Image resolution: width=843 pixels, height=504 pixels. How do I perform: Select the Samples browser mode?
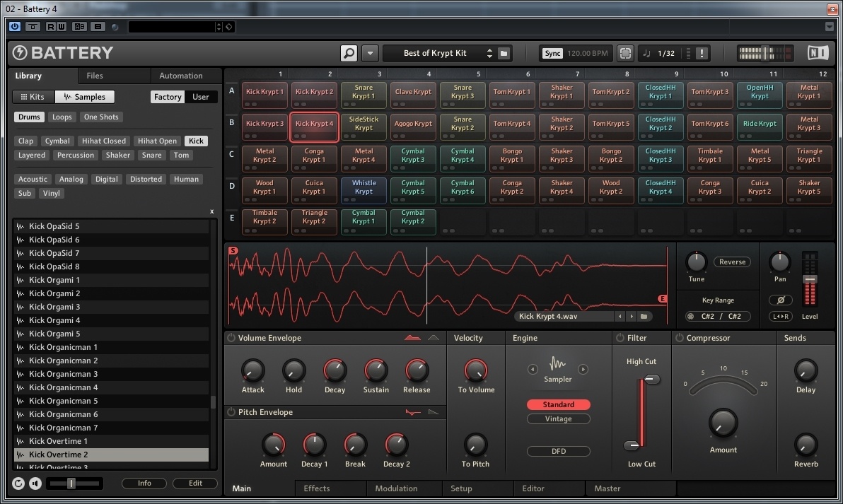point(84,97)
